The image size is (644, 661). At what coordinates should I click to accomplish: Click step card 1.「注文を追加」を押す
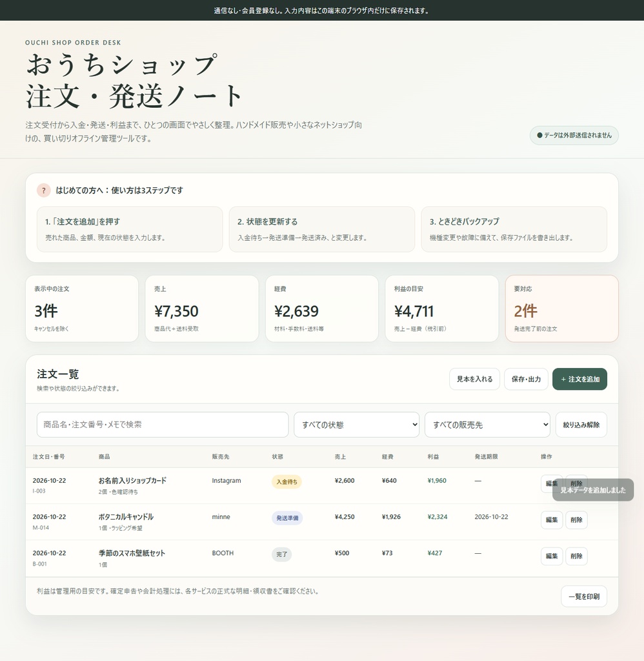click(130, 229)
